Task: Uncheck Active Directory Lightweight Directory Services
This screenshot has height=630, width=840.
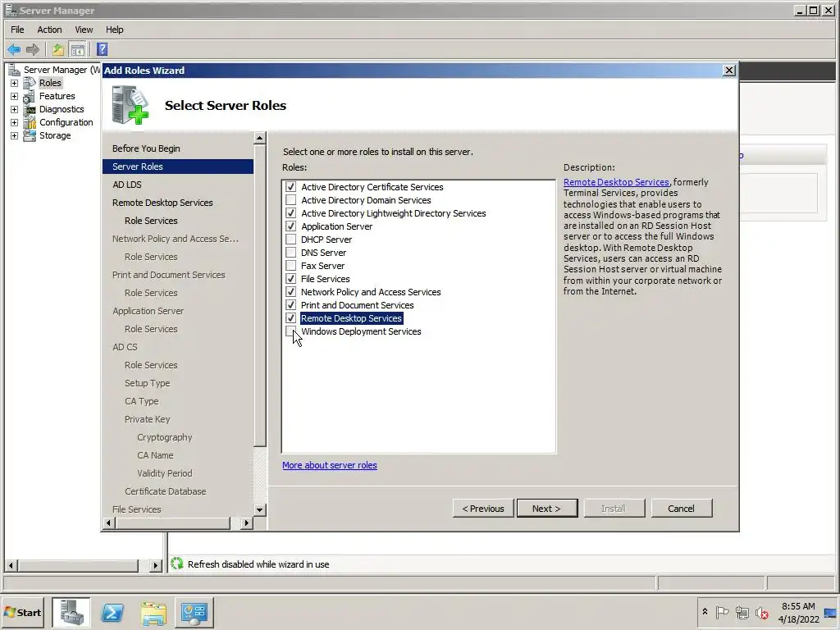Action: click(x=291, y=213)
